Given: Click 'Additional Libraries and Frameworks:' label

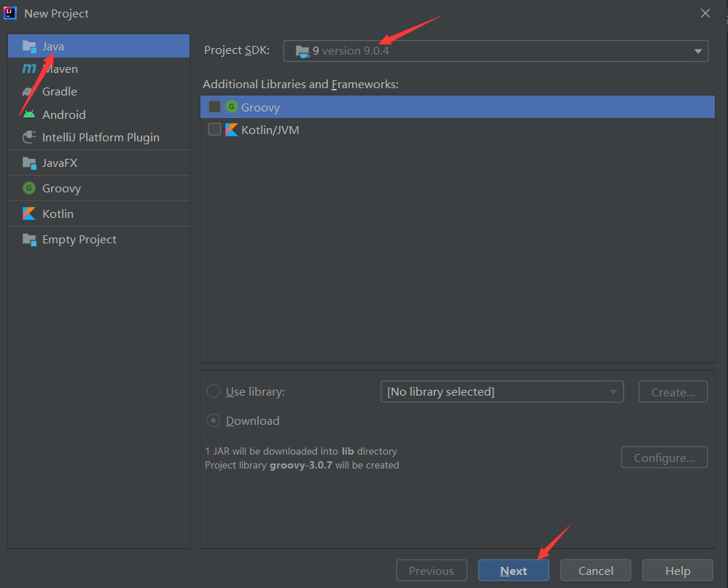Looking at the screenshot, I should coord(300,85).
